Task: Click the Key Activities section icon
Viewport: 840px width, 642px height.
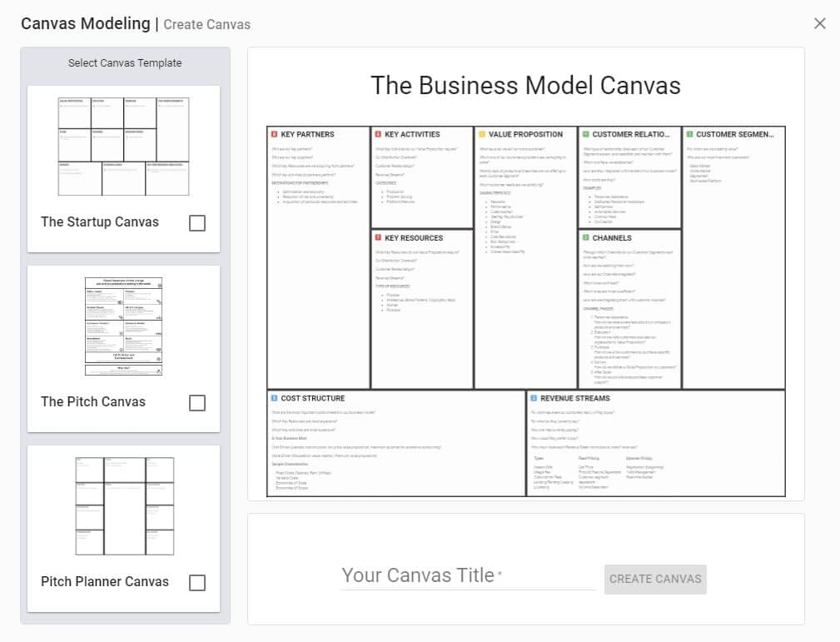Action: [x=378, y=134]
